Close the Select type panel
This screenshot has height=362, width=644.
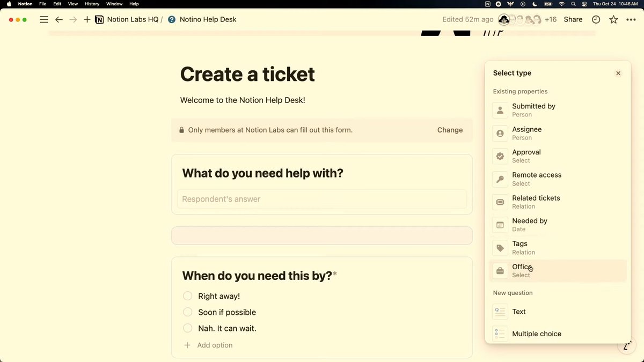[618, 73]
